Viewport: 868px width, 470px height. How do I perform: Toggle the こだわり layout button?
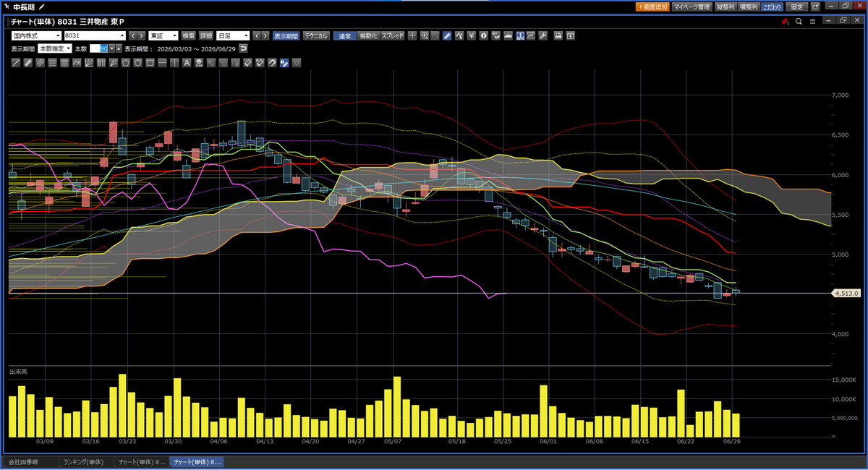pos(772,7)
